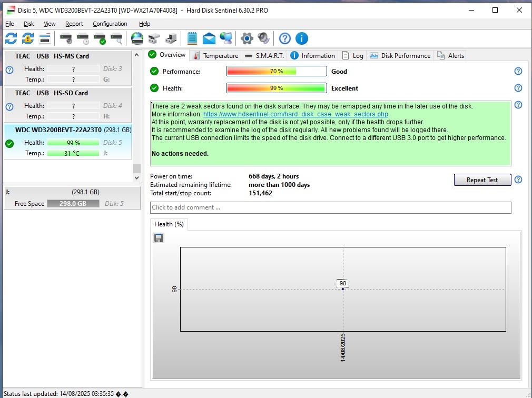Click the WDC disk Temp 31 °C bar
Viewport: 532px width, 398px height.
point(73,153)
